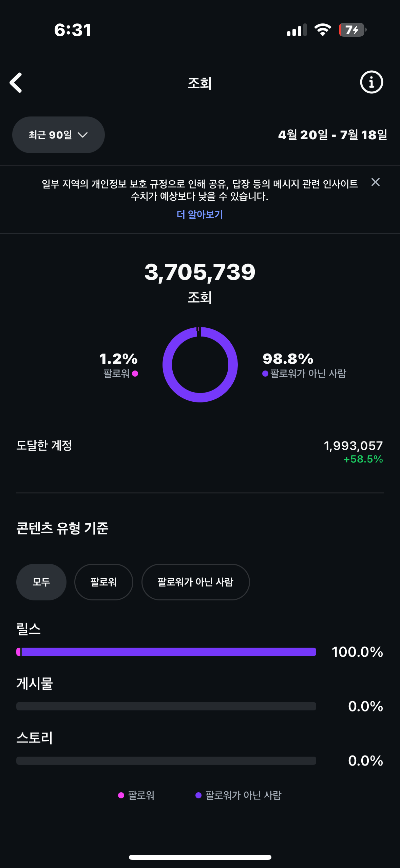Tap the back arrow icon
This screenshot has height=868, width=400.
point(16,83)
